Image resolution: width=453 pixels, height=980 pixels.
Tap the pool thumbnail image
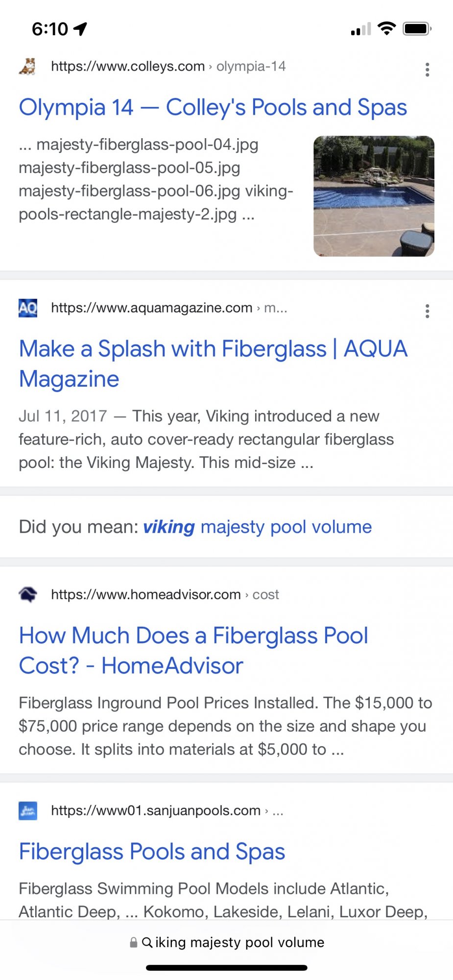point(374,196)
